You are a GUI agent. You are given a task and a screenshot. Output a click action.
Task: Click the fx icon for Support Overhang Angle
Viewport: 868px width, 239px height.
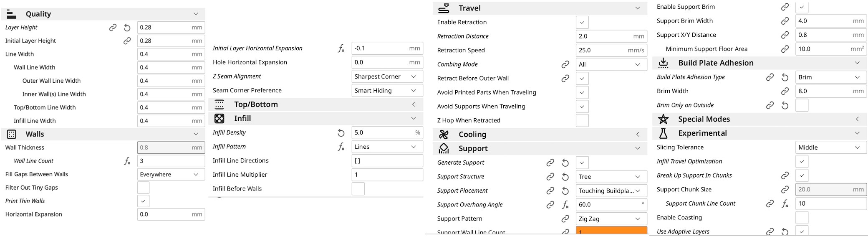(x=565, y=205)
